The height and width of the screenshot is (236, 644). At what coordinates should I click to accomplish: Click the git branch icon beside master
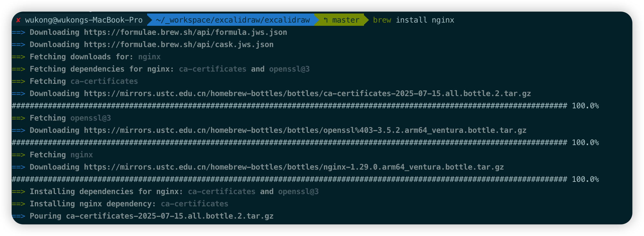click(326, 20)
